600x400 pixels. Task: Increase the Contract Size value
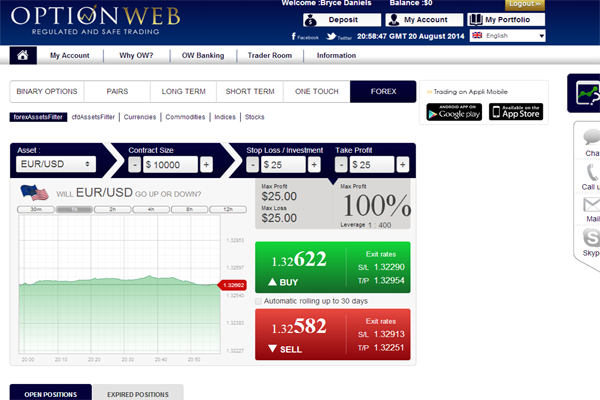[x=206, y=165]
